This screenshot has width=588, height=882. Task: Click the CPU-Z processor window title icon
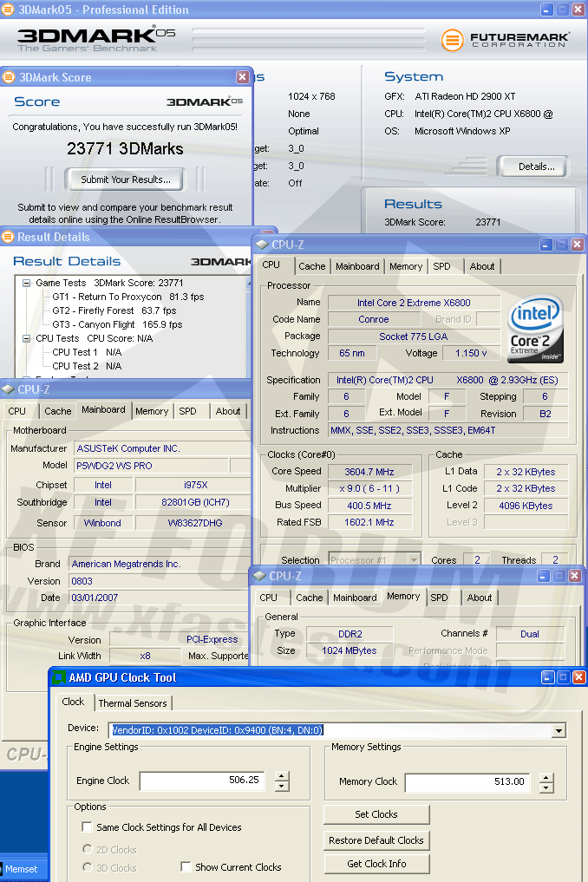click(x=262, y=245)
